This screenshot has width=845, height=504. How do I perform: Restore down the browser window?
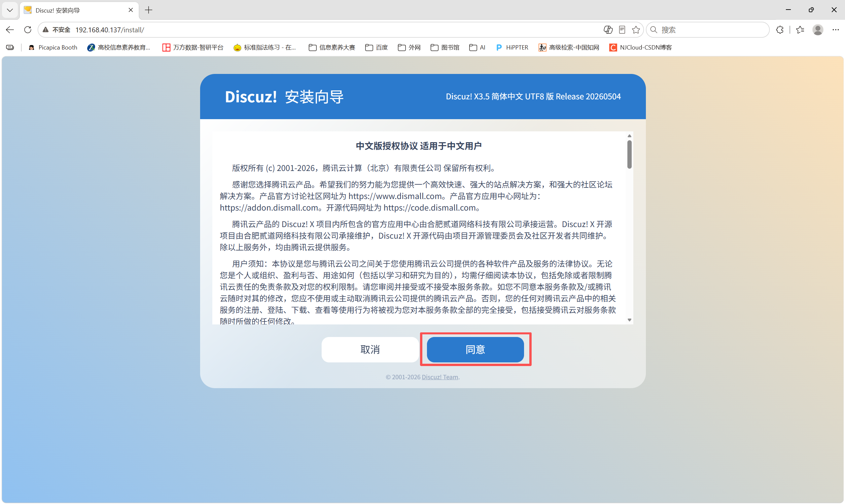(811, 10)
